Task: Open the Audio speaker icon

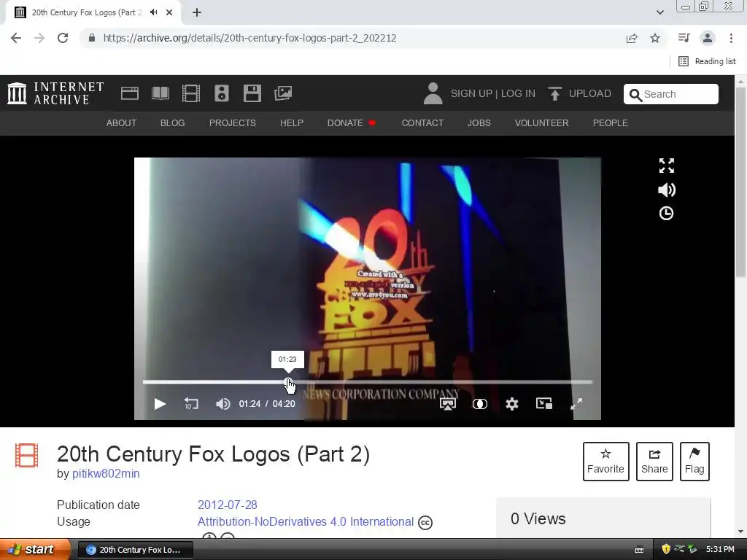Action: point(222,93)
